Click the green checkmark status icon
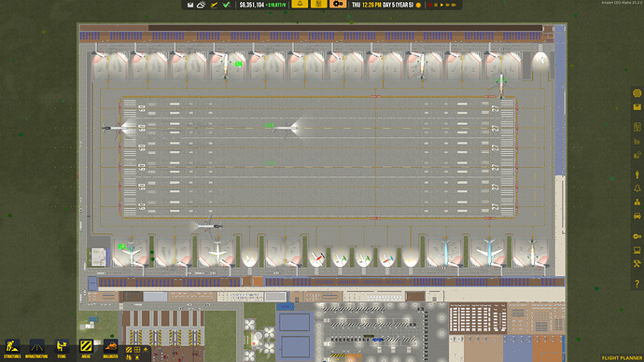The width and height of the screenshot is (644, 362). [x=226, y=5]
